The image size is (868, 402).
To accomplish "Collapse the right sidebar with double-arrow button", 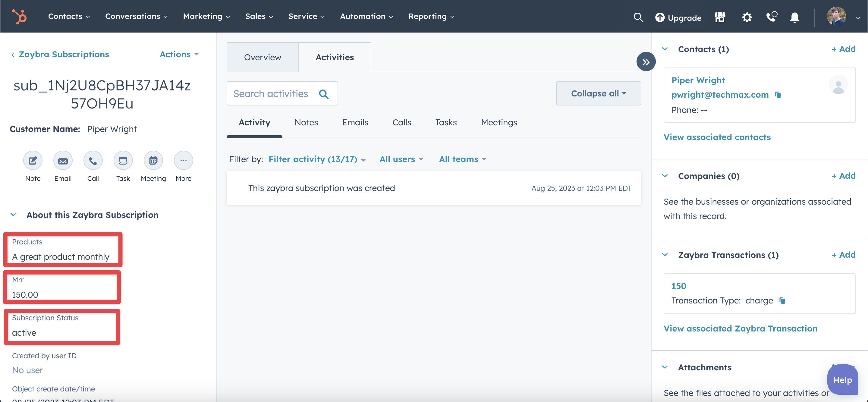I will tap(646, 62).
